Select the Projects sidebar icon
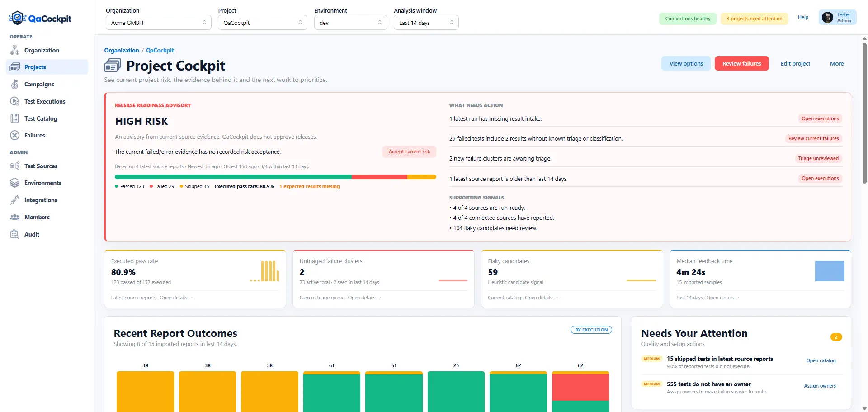This screenshot has width=868, height=412. 15,67
